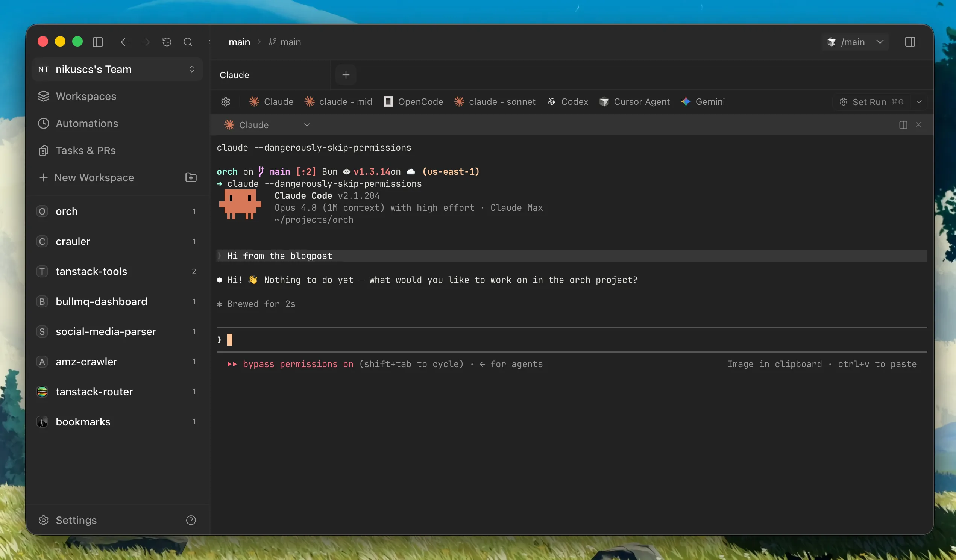Go forward with the right arrow
The width and height of the screenshot is (956, 560).
pyautogui.click(x=146, y=42)
